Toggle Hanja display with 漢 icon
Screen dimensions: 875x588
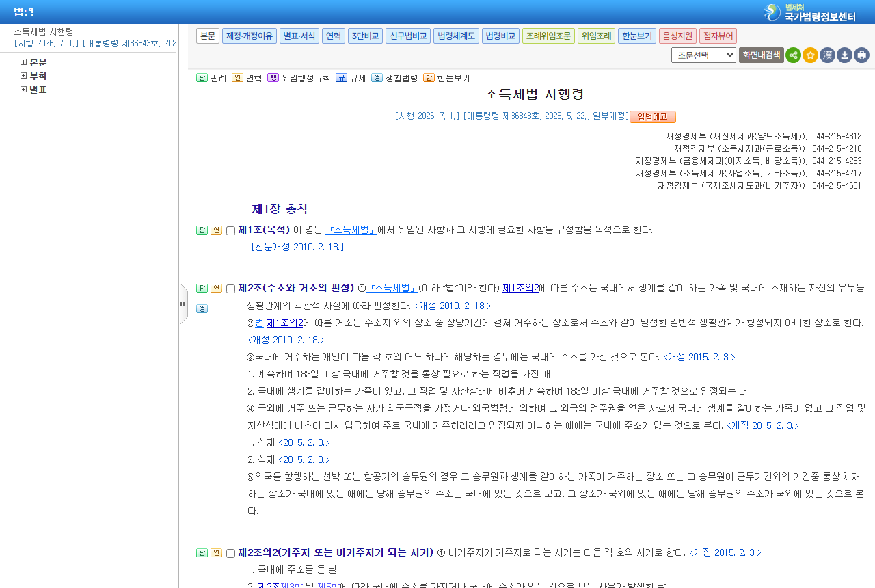[x=827, y=55]
